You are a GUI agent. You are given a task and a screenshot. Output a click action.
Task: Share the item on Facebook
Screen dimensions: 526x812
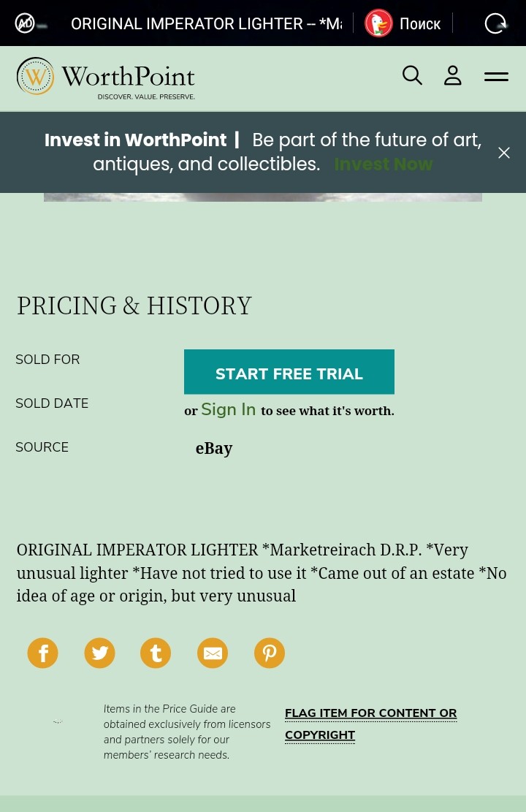point(43,653)
